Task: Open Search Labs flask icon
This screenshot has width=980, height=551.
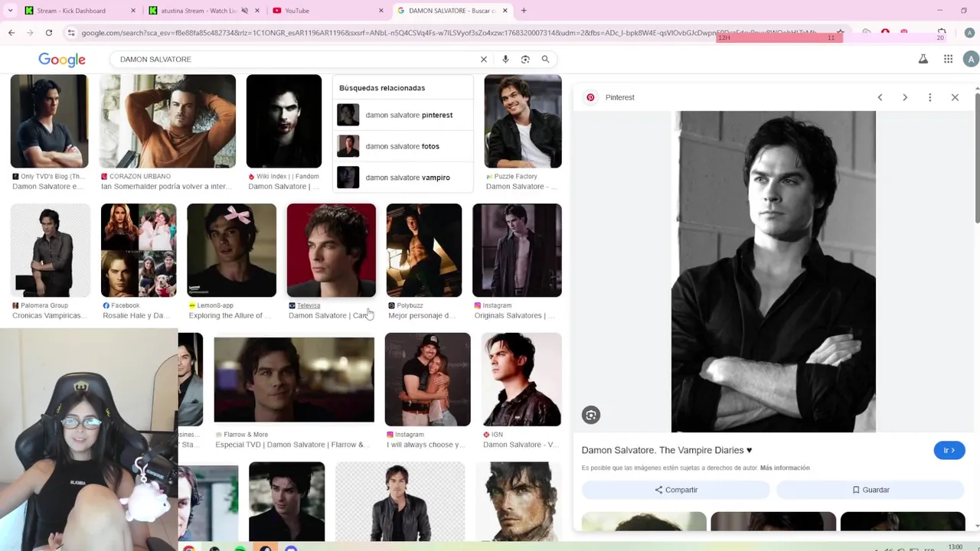Action: pos(923,59)
